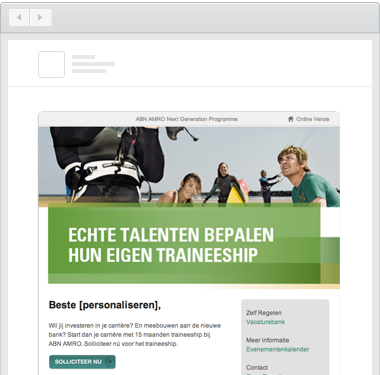This screenshot has width=380, height=375.
Task: Click the ABN AMRO Next Generation Programme title
Action: (x=187, y=119)
